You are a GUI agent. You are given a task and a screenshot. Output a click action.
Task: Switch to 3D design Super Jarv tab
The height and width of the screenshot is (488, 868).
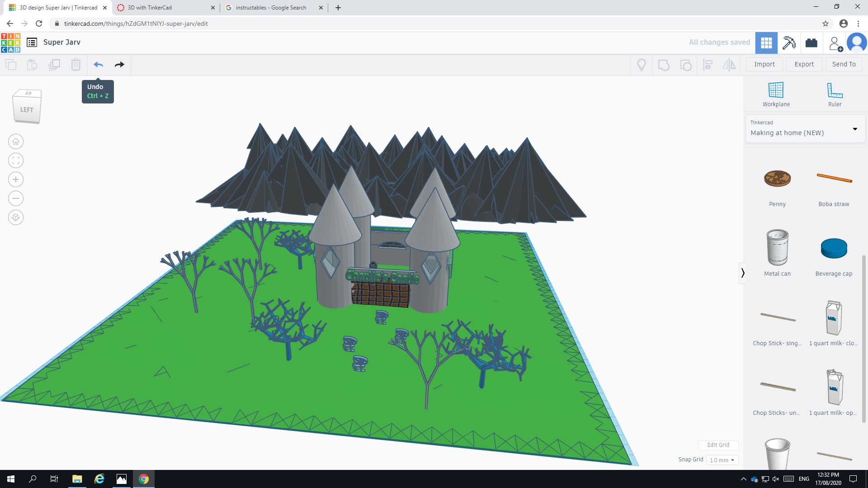58,8
